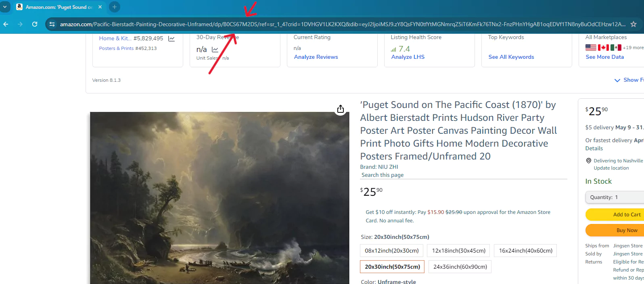
Task: Click the Analyze Reviews link
Action: coord(316,57)
